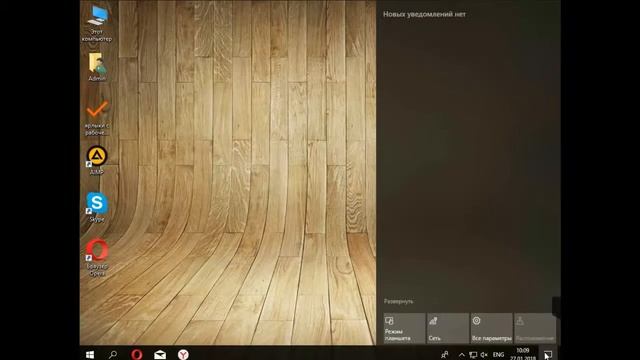Close the Action Center via notification icon
The width and height of the screenshot is (640, 360).
tap(548, 354)
